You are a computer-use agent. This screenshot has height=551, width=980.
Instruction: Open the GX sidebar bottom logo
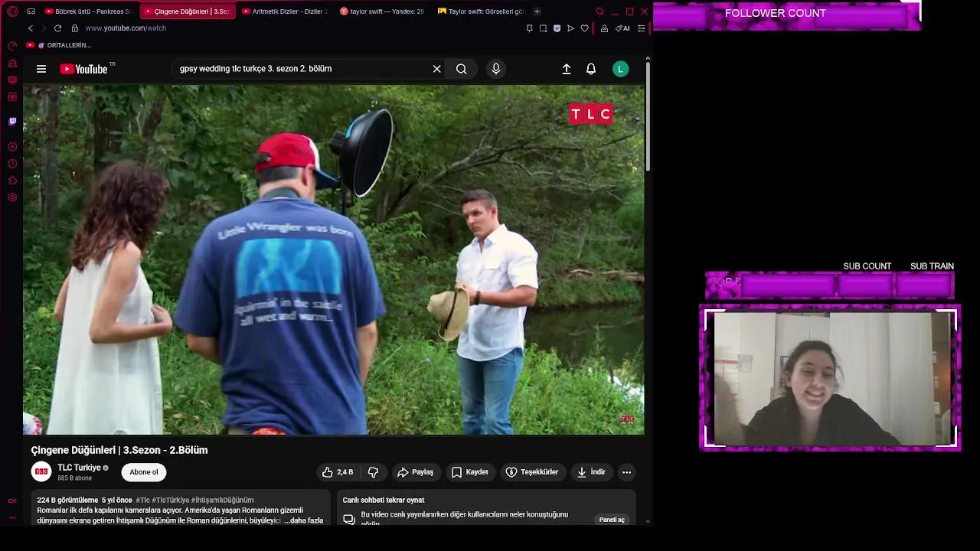(x=12, y=500)
